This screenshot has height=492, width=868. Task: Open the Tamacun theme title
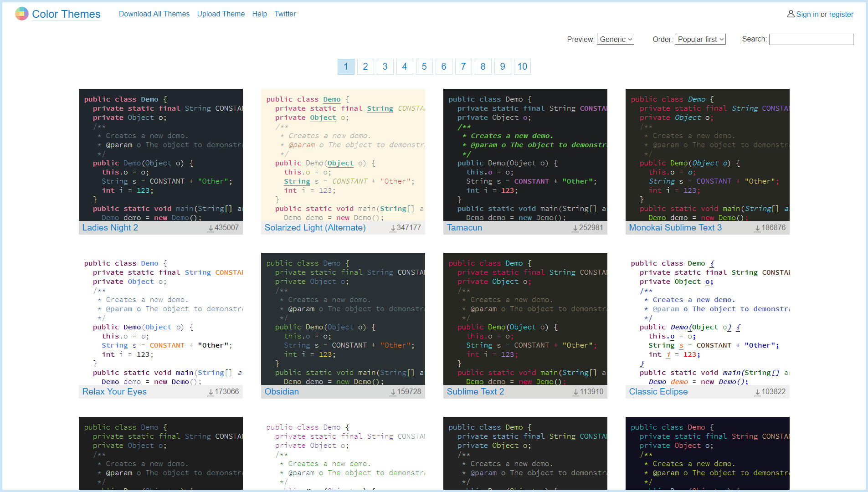(464, 228)
